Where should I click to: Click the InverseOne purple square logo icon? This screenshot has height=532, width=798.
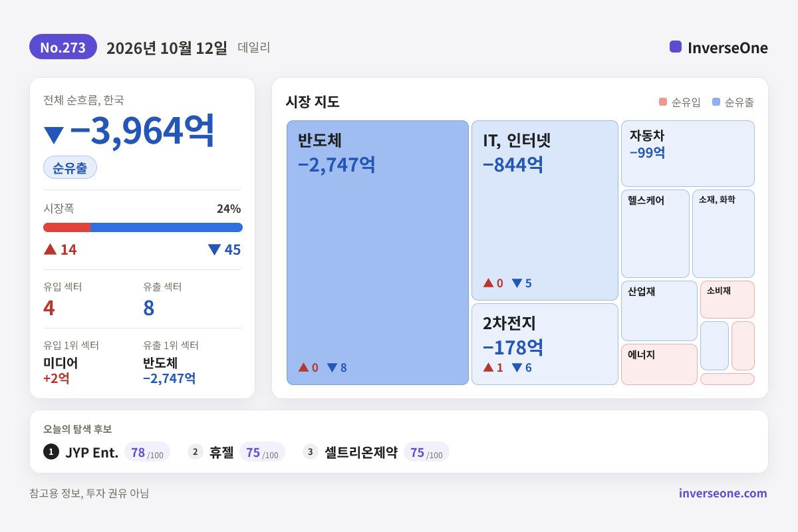[x=676, y=47]
